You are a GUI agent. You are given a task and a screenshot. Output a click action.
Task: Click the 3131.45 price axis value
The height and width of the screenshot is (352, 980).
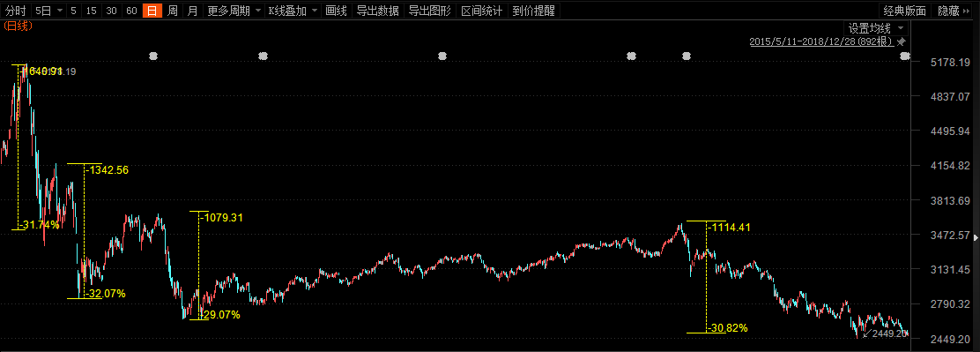pos(949,269)
